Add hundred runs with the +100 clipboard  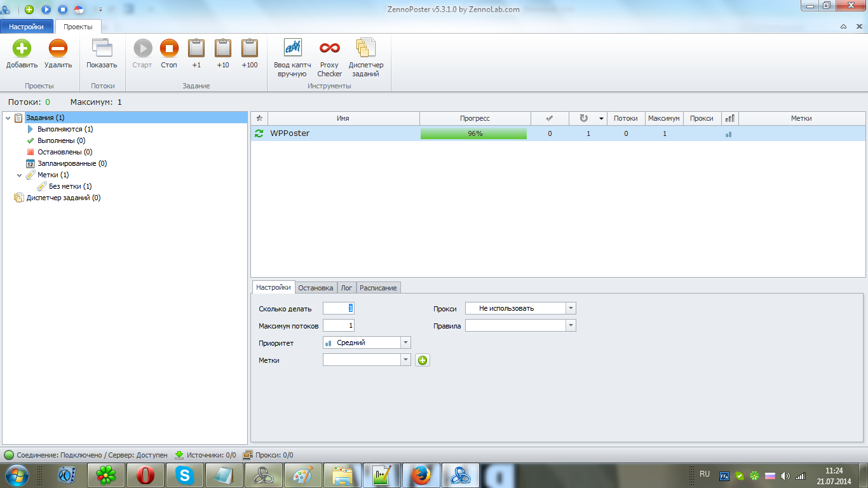click(250, 55)
